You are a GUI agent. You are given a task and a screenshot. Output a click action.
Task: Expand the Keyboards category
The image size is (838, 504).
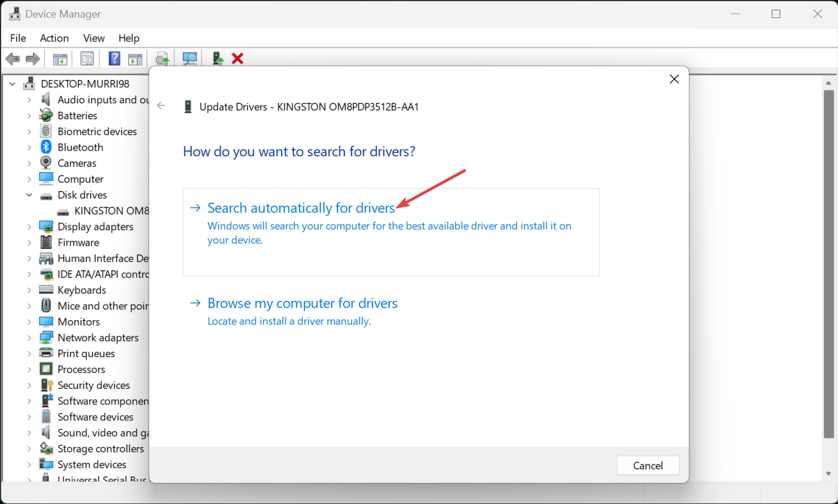point(29,290)
